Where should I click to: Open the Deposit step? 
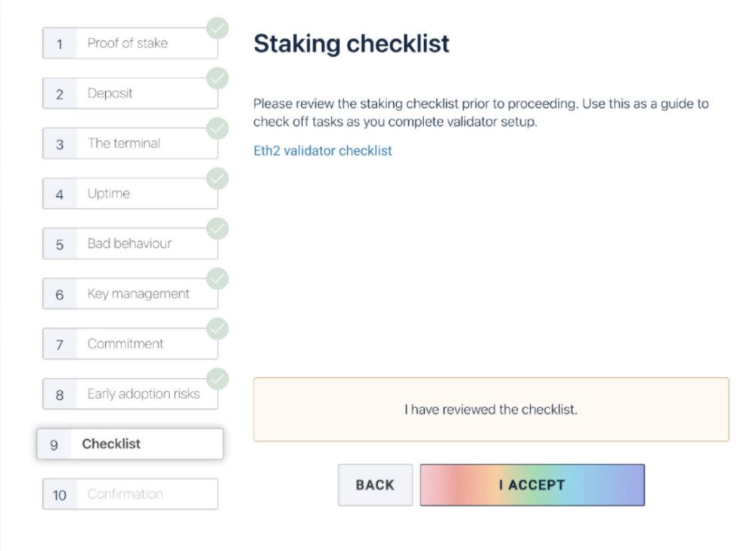pyautogui.click(x=129, y=94)
